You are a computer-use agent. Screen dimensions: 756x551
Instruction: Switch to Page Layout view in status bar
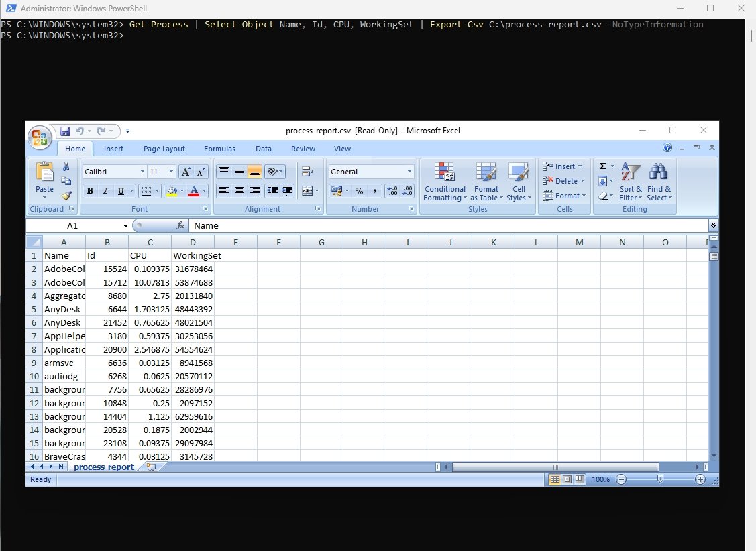567,479
